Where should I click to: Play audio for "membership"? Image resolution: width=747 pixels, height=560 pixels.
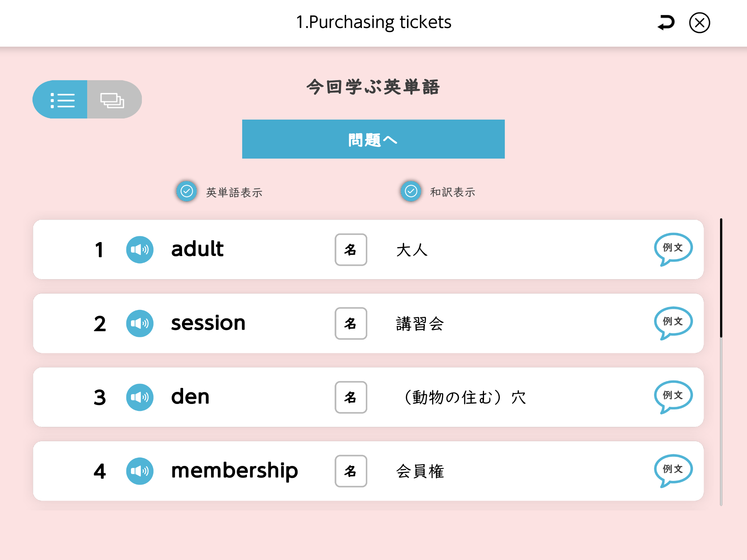(140, 471)
